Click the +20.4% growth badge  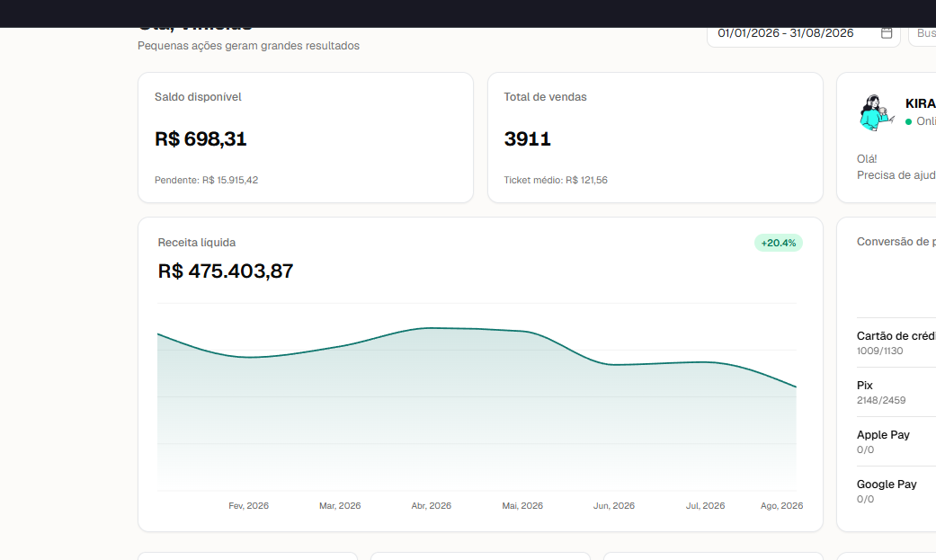779,243
